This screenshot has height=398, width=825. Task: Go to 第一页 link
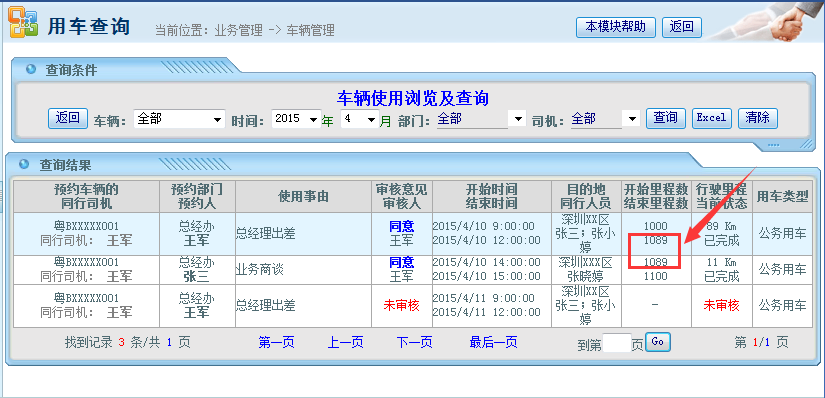coord(276,343)
